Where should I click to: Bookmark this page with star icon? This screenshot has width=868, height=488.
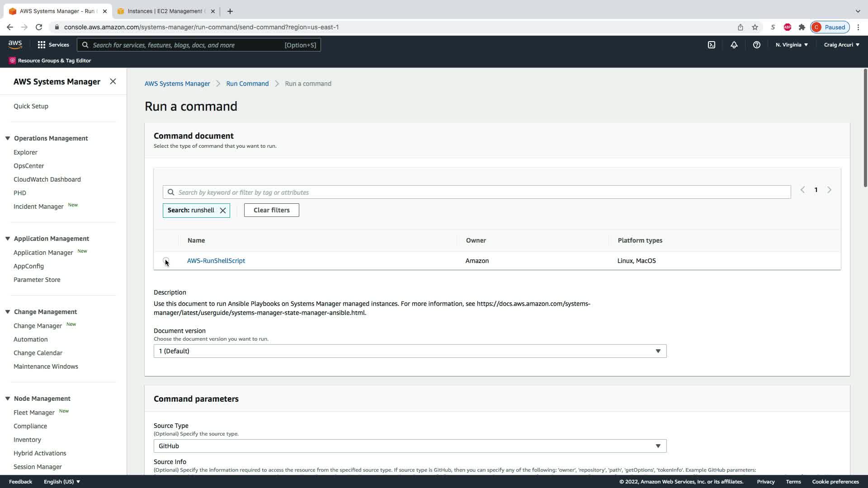[x=755, y=27]
